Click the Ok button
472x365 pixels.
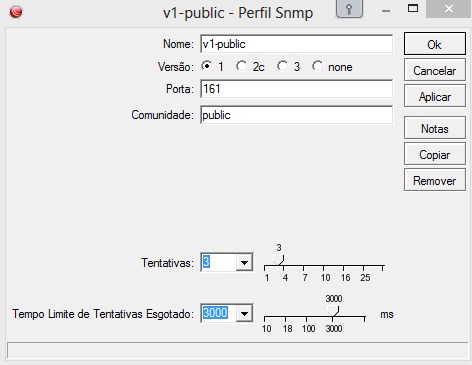435,44
